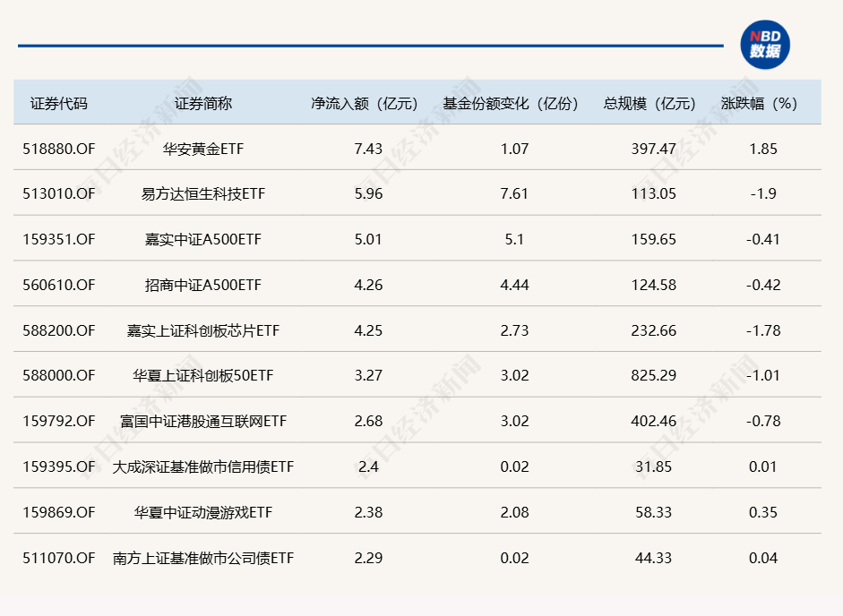Click the 总规模（亿元） column header

[650, 103]
